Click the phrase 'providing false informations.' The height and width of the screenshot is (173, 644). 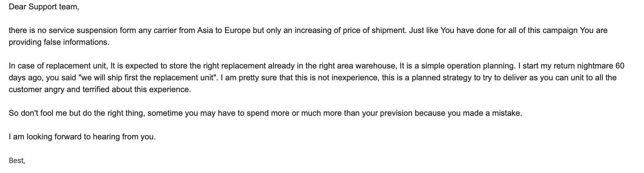(x=59, y=42)
